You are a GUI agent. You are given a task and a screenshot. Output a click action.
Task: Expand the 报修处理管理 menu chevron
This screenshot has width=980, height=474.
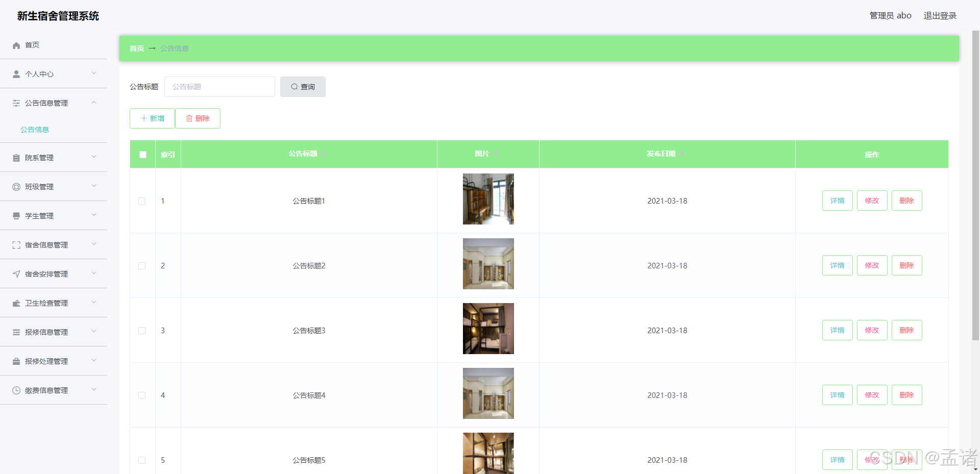point(94,361)
